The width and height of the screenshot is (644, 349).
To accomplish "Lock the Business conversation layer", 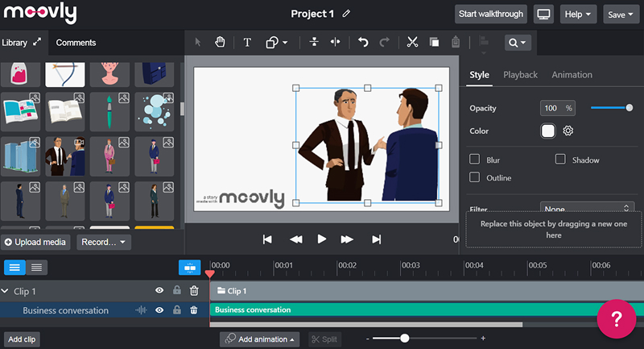I will click(177, 310).
